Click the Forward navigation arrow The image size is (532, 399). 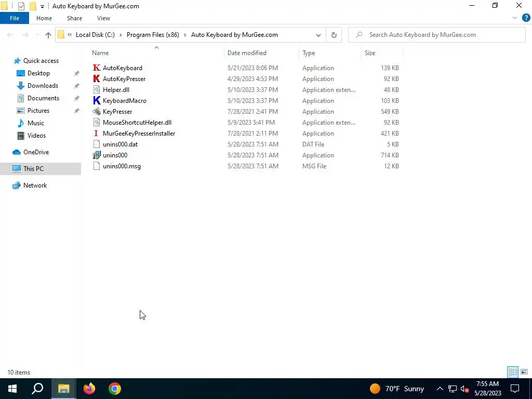[25, 35]
